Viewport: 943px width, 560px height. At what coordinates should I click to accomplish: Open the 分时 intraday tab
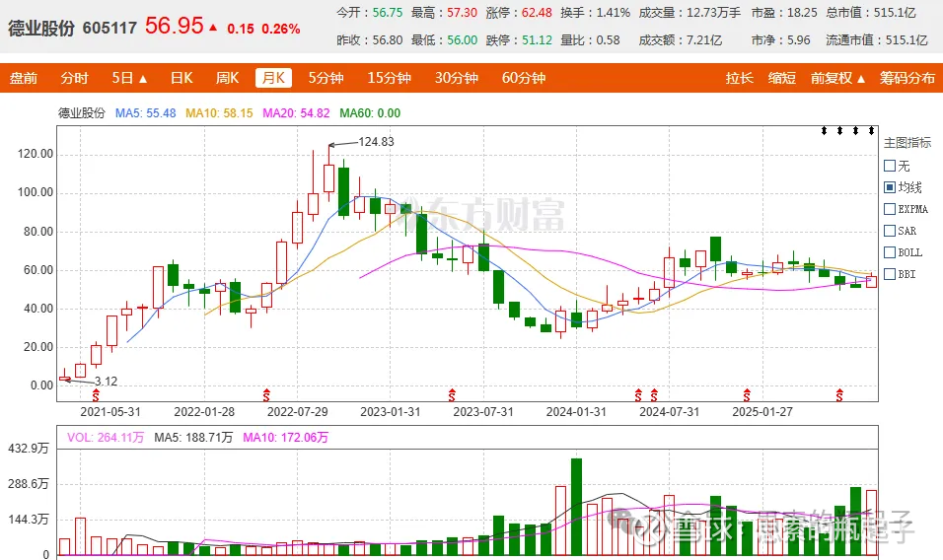75,78
